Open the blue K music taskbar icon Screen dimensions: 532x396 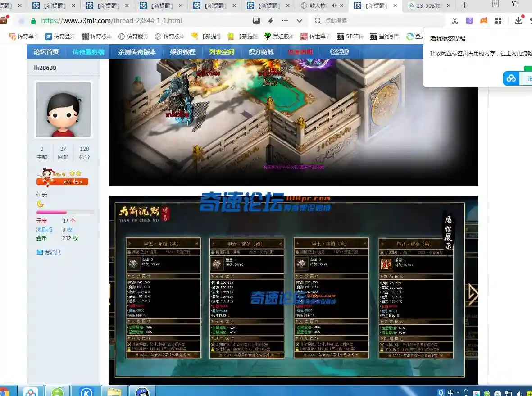[x=86, y=391]
